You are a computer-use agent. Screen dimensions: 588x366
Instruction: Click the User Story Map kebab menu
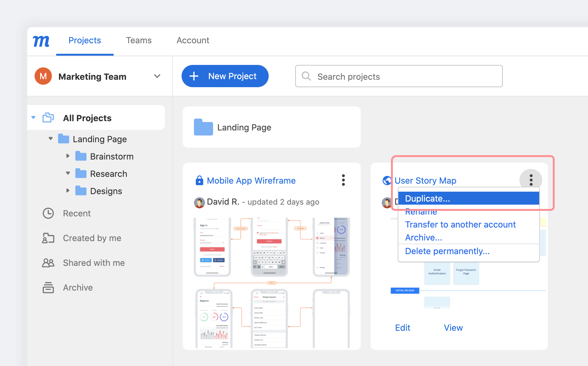(x=531, y=180)
